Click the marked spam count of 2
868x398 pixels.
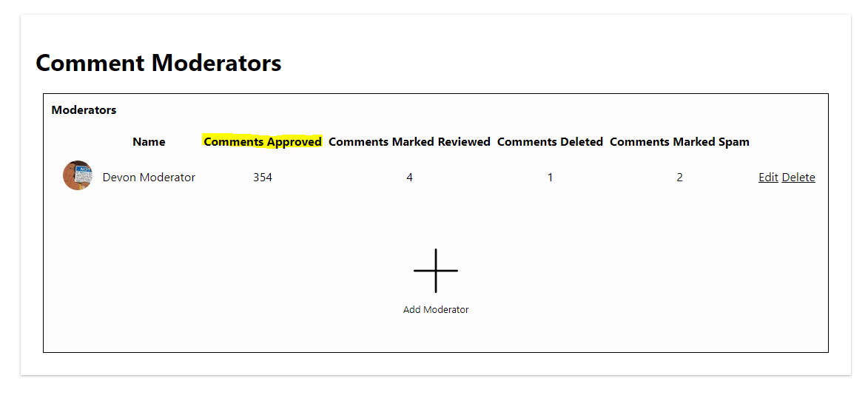679,178
